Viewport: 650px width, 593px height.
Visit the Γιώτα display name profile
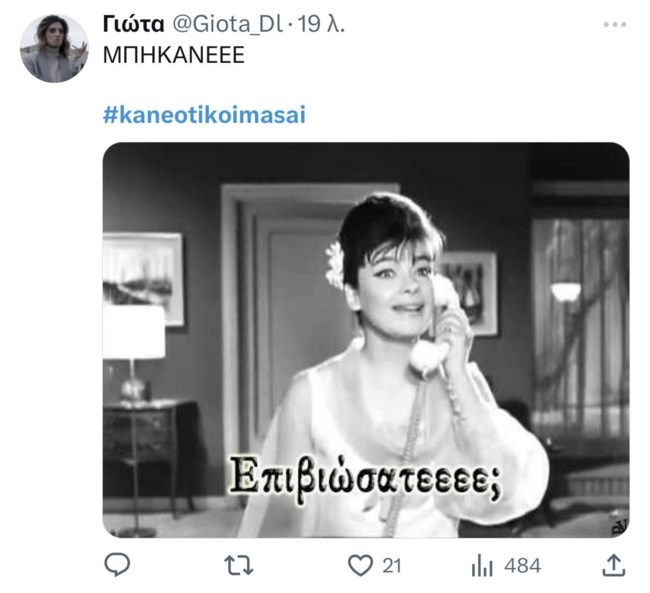[x=133, y=25]
